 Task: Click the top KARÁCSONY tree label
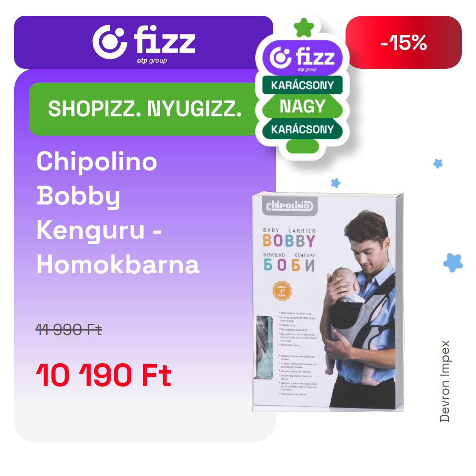coord(302,85)
